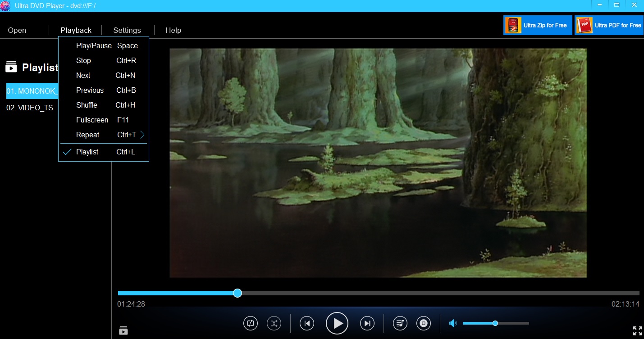Select playlist item 02. VIDEO_TS
Screen dimensions: 644x339
(30, 108)
